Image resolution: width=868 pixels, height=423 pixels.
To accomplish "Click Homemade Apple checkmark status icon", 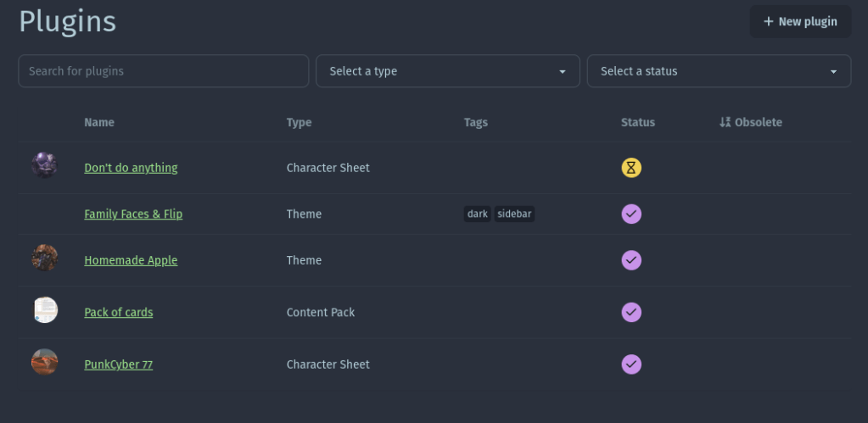I will 631,260.
